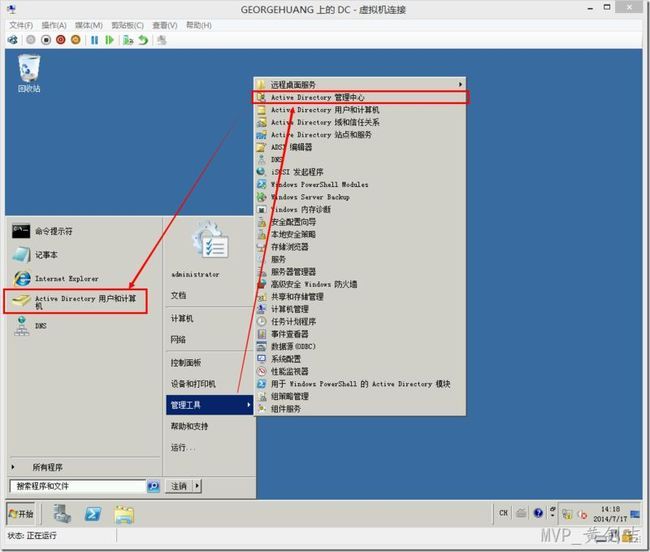This screenshot has width=650, height=552.
Task: Open pinned DNS in Start menu
Action: [84, 326]
